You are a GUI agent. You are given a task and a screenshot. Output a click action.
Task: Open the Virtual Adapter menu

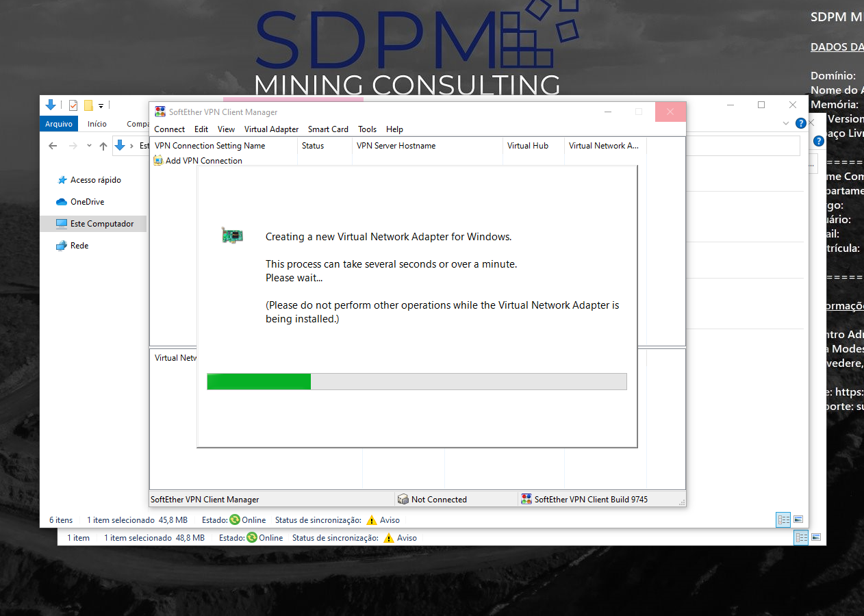pos(271,129)
